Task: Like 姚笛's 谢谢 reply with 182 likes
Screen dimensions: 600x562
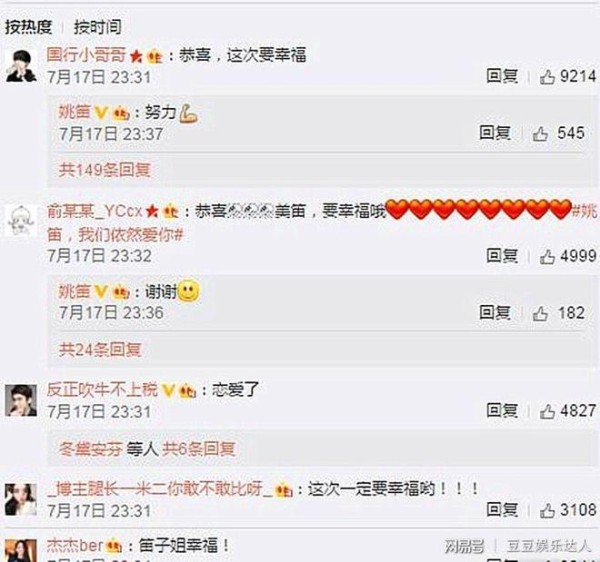Action: 540,314
